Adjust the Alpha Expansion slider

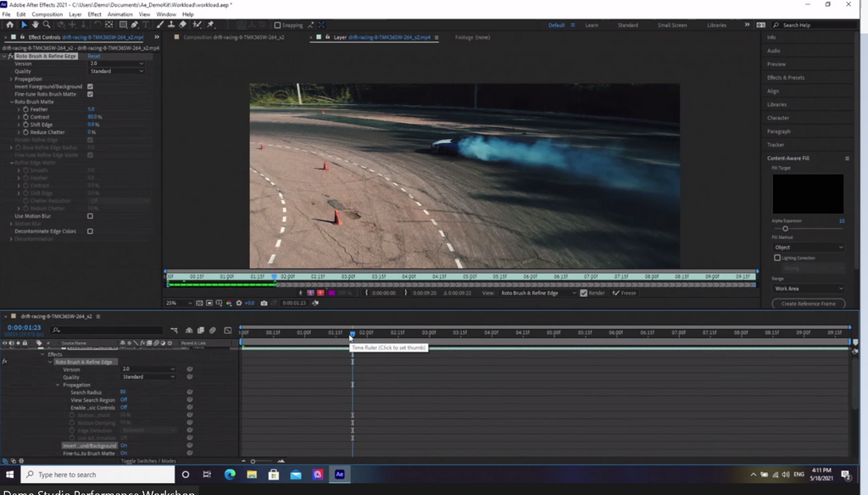pyautogui.click(x=785, y=229)
